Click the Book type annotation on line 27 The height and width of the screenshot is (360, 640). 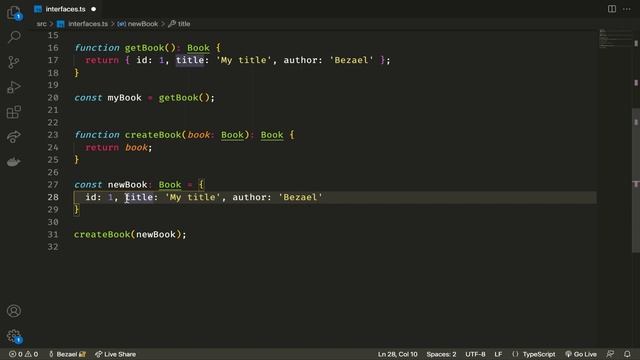170,184
